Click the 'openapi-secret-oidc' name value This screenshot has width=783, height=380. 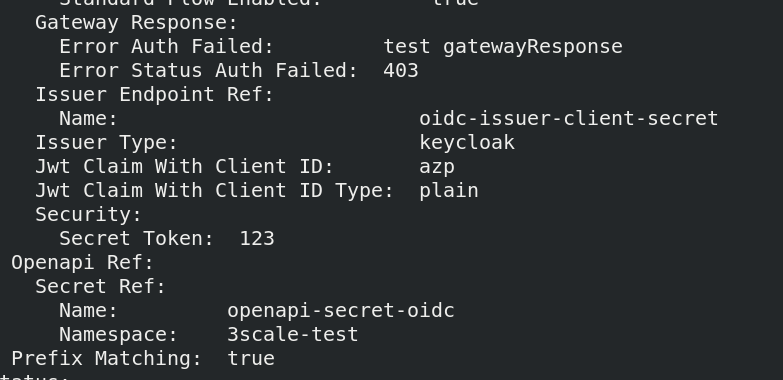[x=341, y=311]
